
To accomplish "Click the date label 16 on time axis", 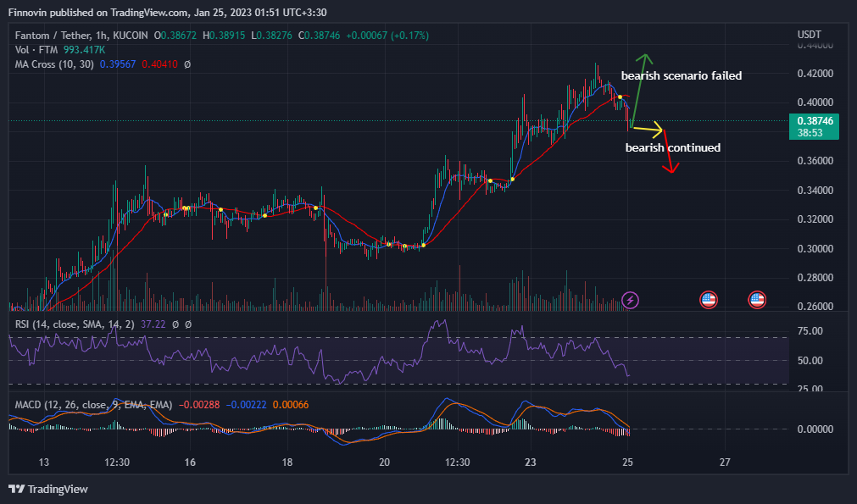I will 190,462.
